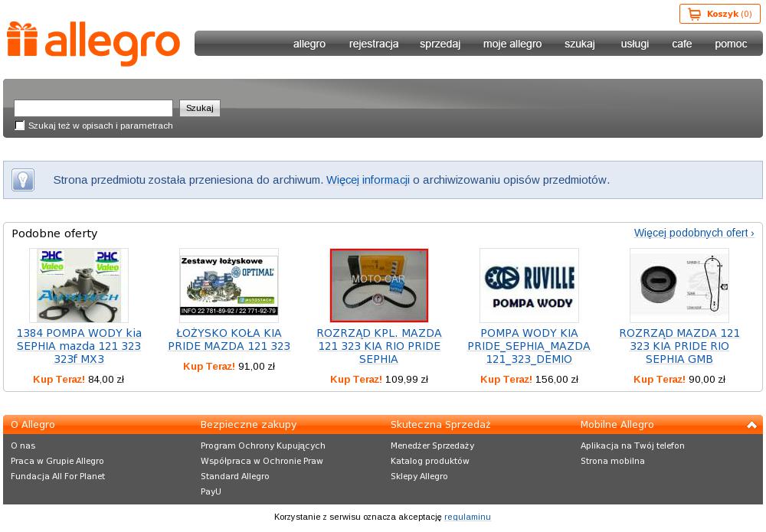Image resolution: width=766 pixels, height=532 pixels.
Task: Click the price '156,00 zł'
Action: click(x=557, y=379)
